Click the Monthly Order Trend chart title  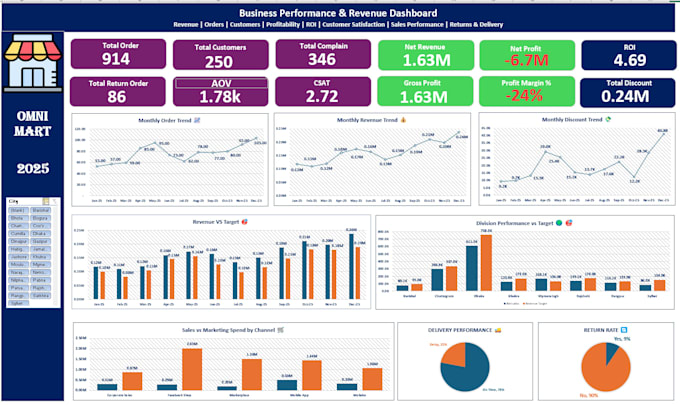pos(165,121)
